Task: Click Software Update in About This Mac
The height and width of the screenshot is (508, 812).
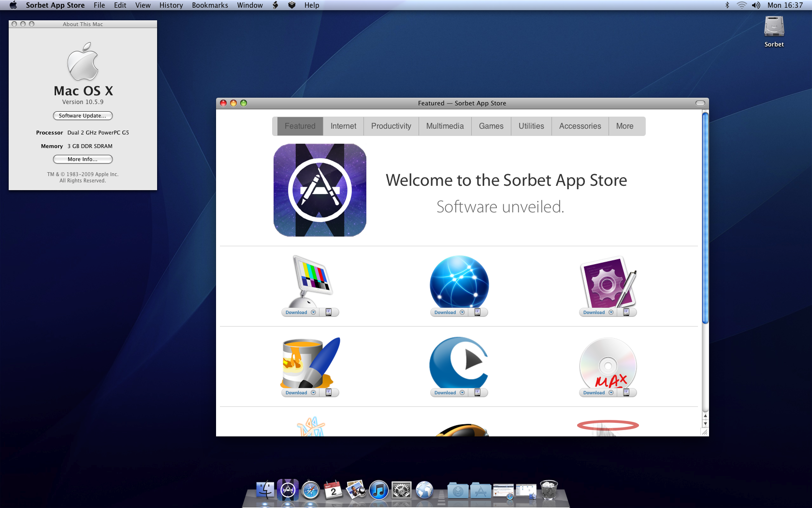Action: [83, 116]
